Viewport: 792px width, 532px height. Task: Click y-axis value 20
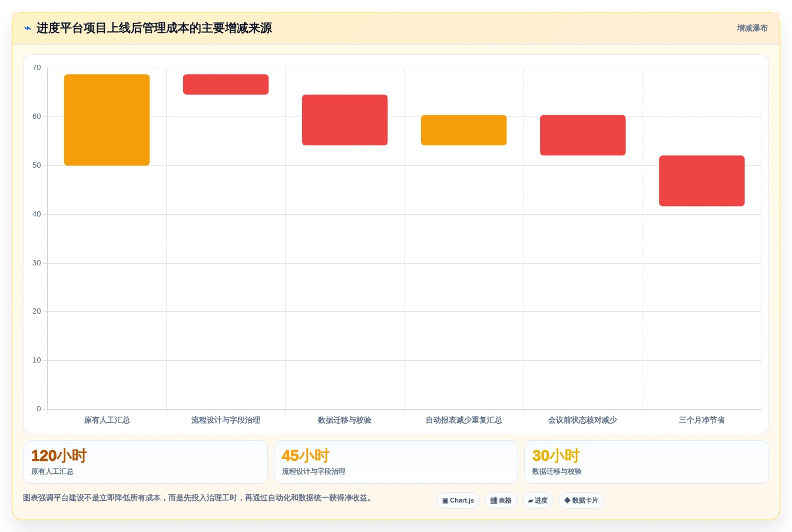click(x=37, y=311)
